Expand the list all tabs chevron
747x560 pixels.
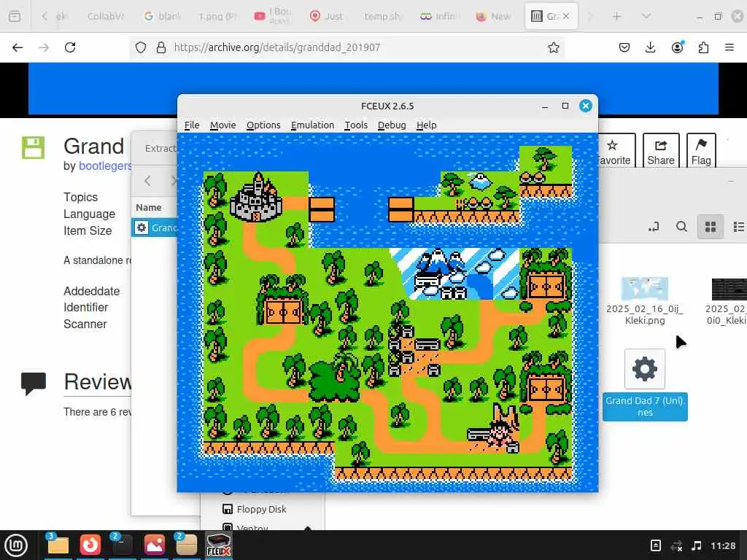[x=646, y=16]
